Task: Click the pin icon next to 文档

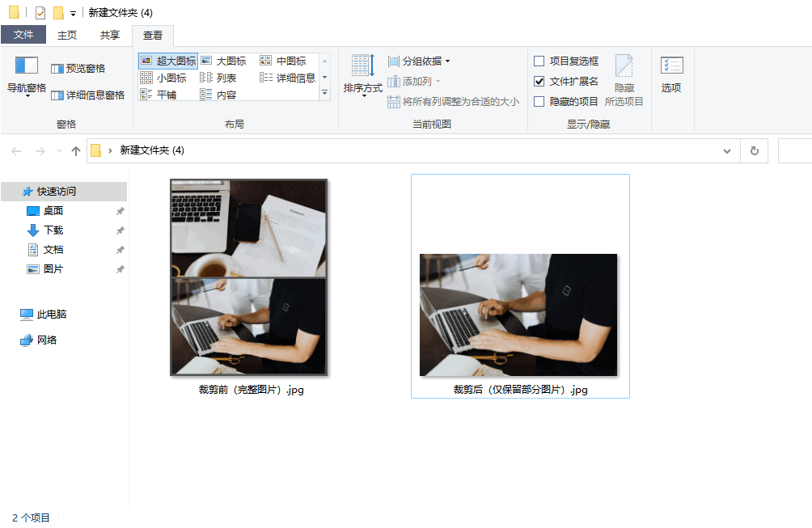Action: click(x=121, y=250)
